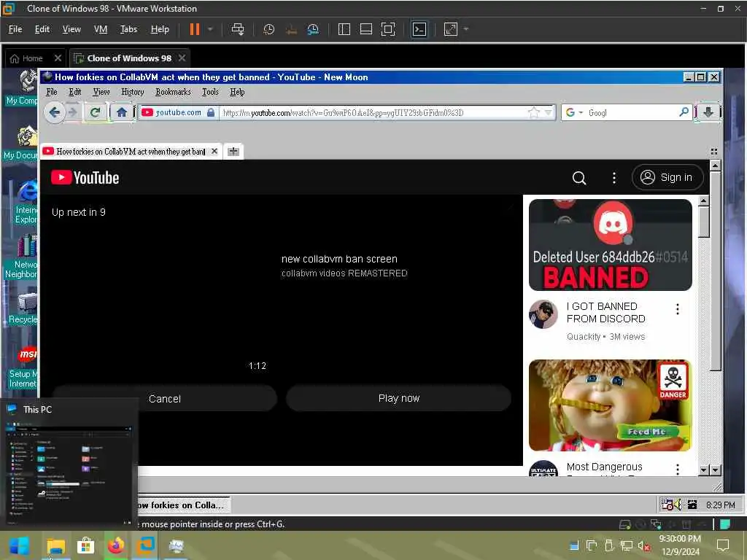Open Microsoft Store from the taskbar

click(x=86, y=545)
